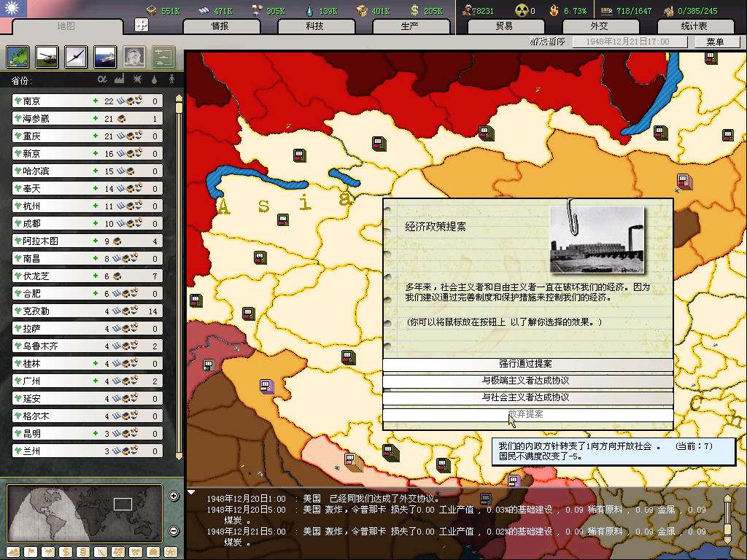Sort provinces by the manpower person icon
747x560 pixels.
pos(172,79)
